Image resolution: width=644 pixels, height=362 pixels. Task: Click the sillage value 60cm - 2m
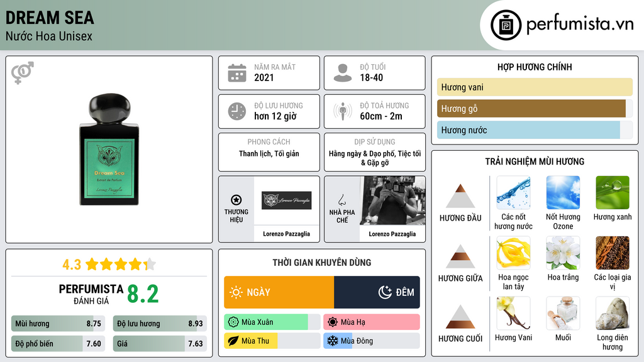point(381,116)
